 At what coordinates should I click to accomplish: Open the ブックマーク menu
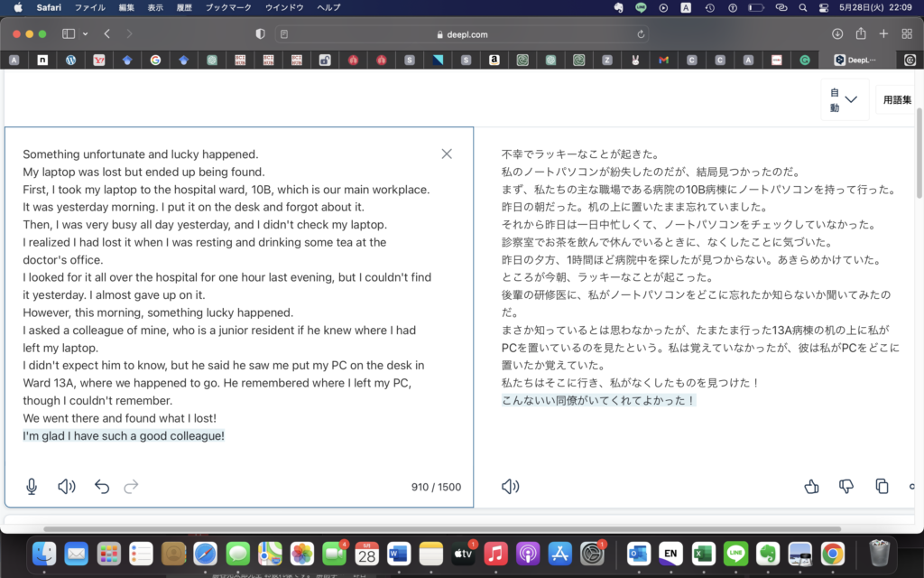point(226,7)
